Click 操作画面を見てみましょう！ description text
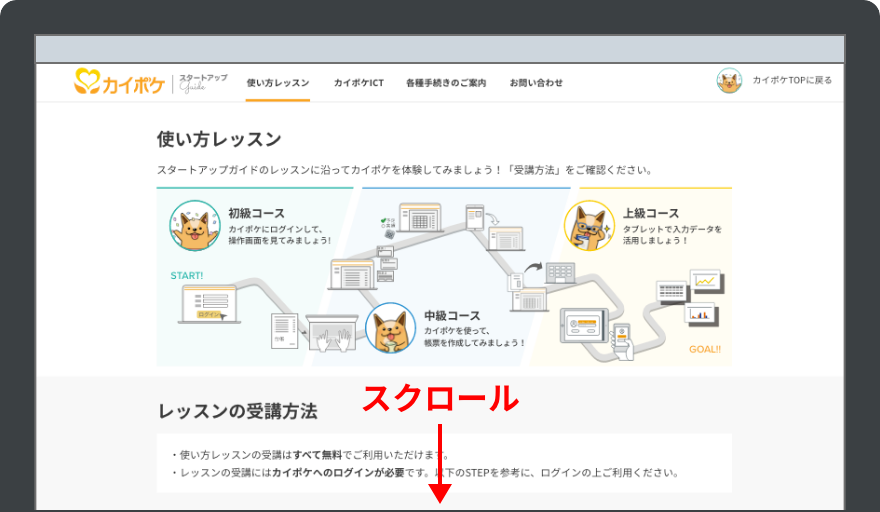 [280, 240]
